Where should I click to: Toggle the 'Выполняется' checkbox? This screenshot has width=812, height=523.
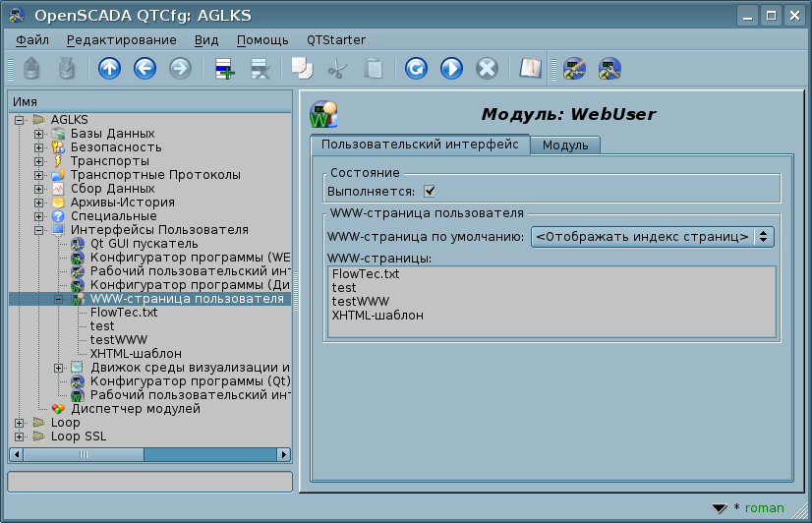click(x=430, y=191)
